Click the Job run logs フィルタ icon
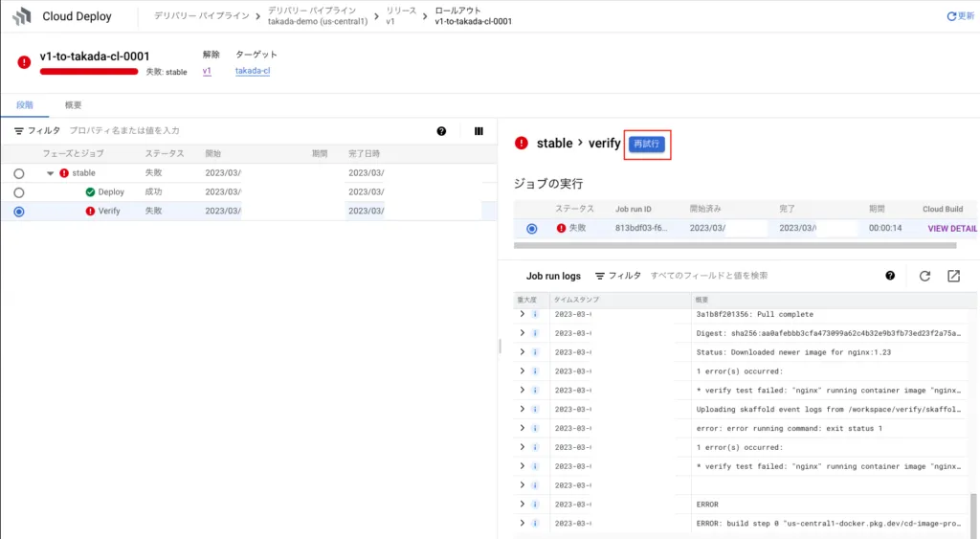This screenshot has height=539, width=980. tap(599, 276)
